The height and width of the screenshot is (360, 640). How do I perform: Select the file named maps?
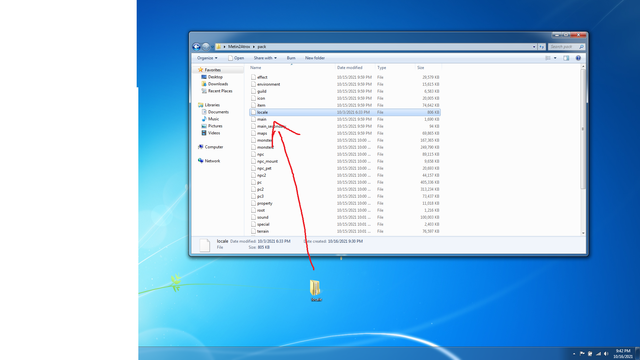[262, 133]
